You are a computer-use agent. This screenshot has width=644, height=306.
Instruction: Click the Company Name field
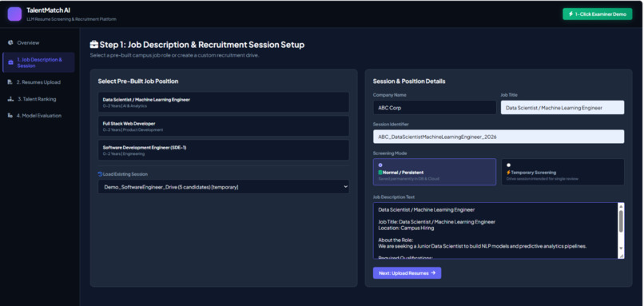[435, 108]
